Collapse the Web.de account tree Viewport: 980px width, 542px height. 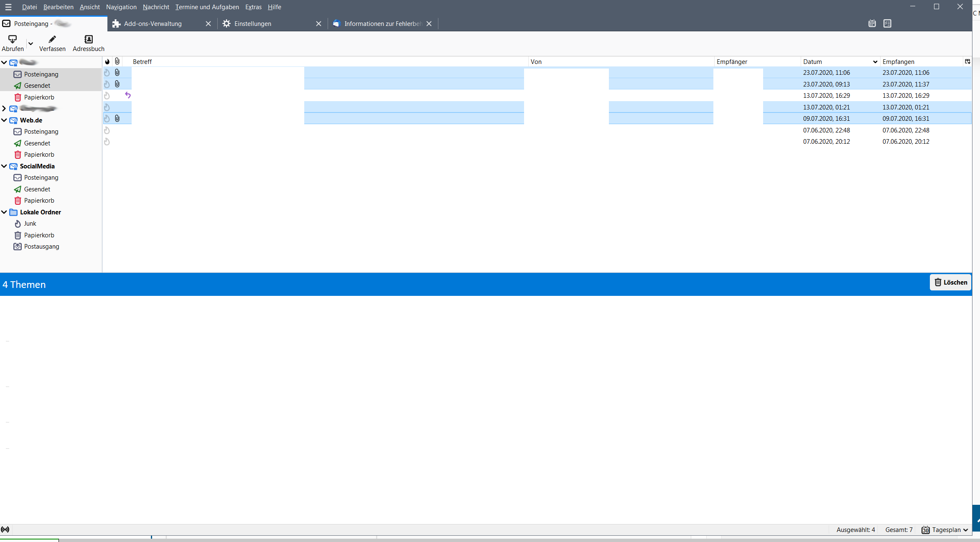click(4, 120)
